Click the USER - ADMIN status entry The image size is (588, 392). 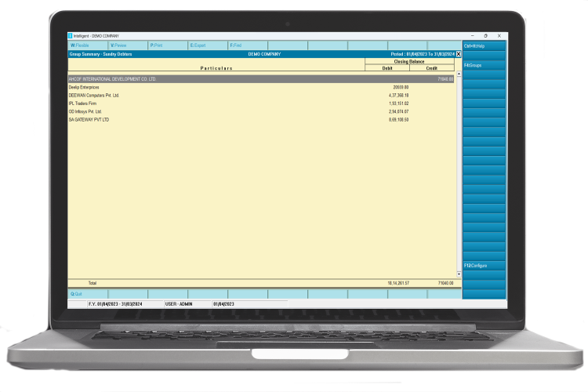pyautogui.click(x=179, y=304)
